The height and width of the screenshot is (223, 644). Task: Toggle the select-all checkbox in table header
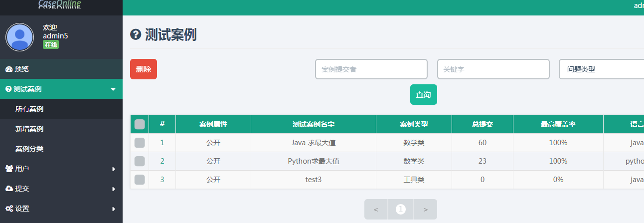pos(140,124)
